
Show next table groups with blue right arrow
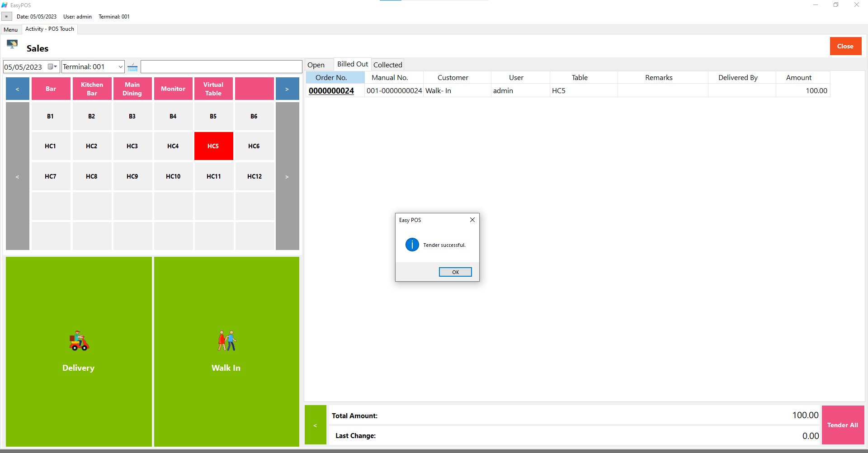click(288, 89)
